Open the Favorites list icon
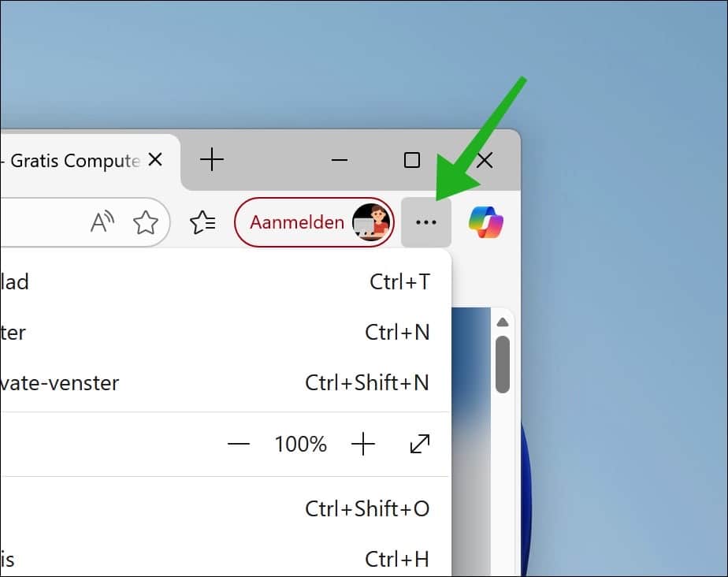 pos(203,222)
